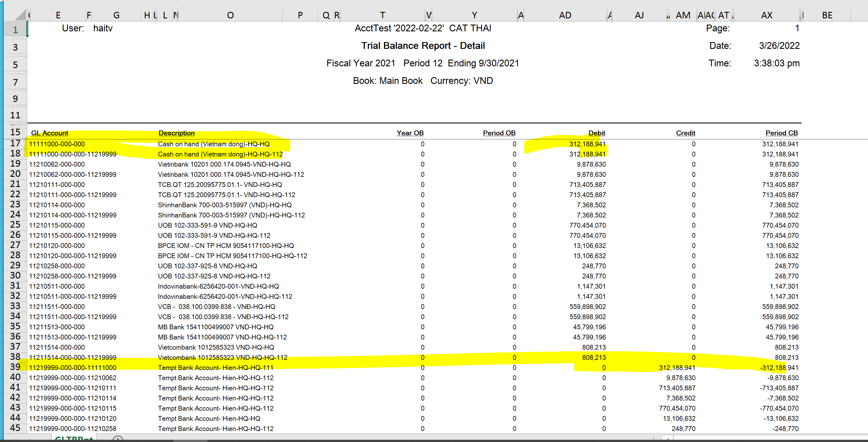Select row 1 header
Screen dimensions: 868x442
tap(15, 30)
